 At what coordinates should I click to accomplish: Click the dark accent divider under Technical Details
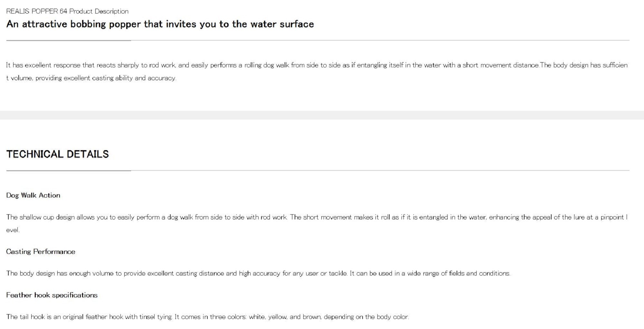coord(68,170)
